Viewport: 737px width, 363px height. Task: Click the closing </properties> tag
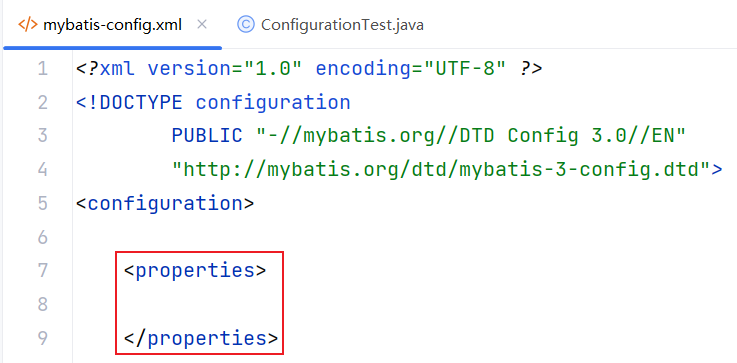201,338
